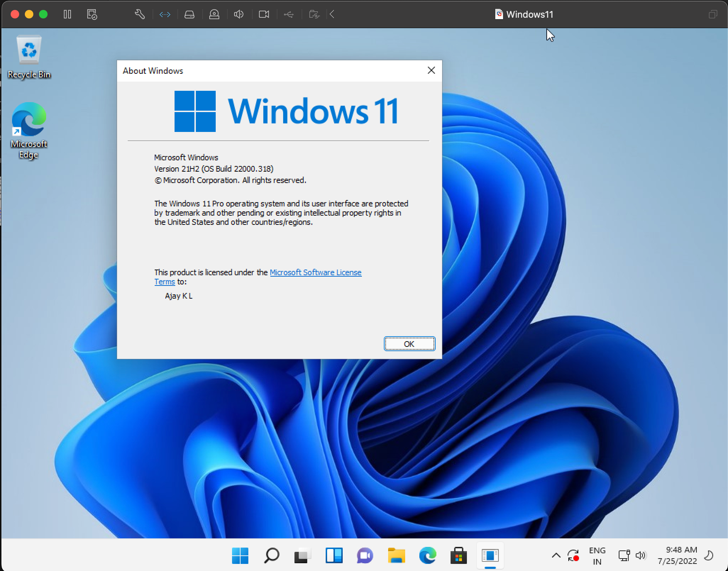The height and width of the screenshot is (571, 728).
Task: Select the Microsoft Edge desktop shortcut
Action: click(x=29, y=131)
